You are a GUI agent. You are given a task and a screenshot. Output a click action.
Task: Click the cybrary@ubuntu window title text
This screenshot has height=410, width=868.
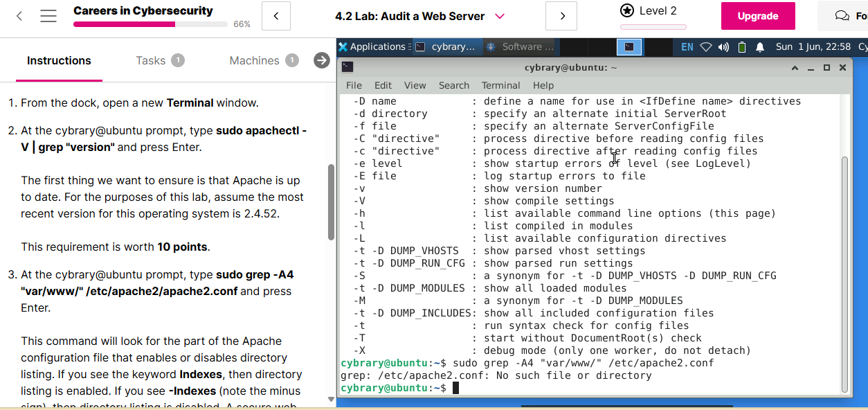(x=571, y=67)
